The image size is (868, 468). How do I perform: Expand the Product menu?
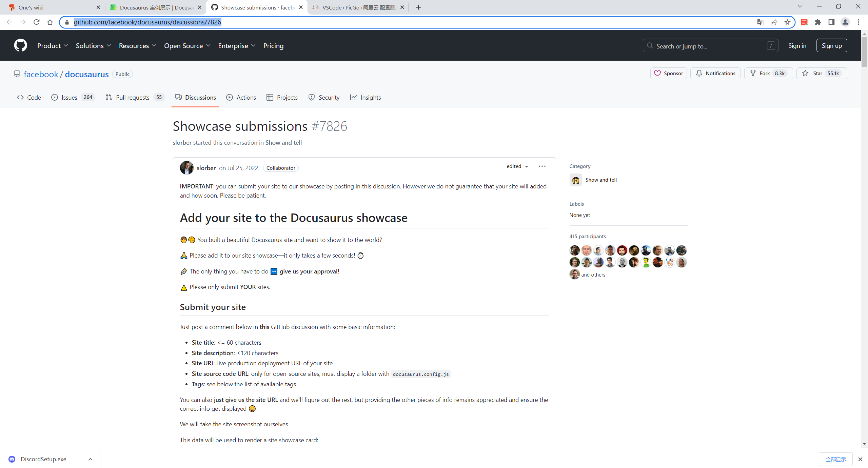click(53, 46)
